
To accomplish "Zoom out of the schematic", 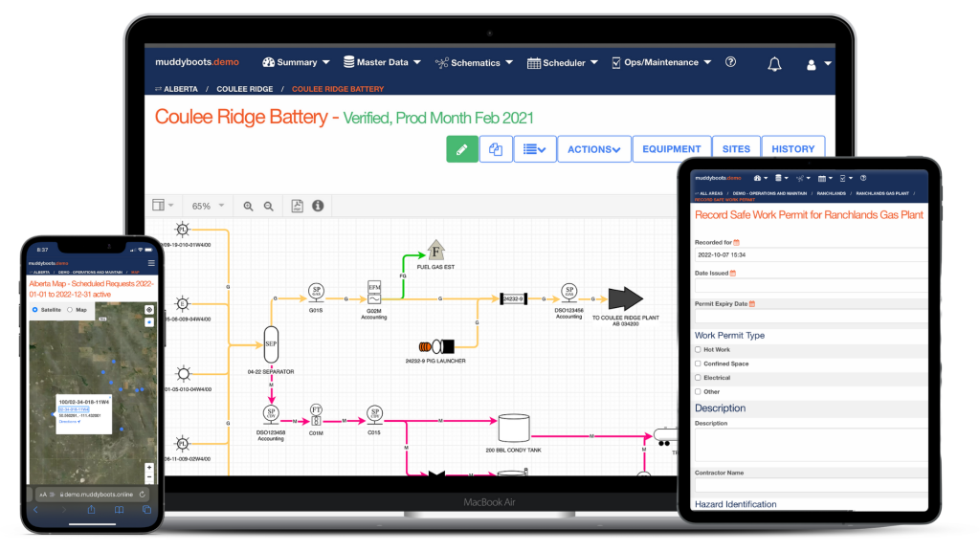I will (x=269, y=207).
